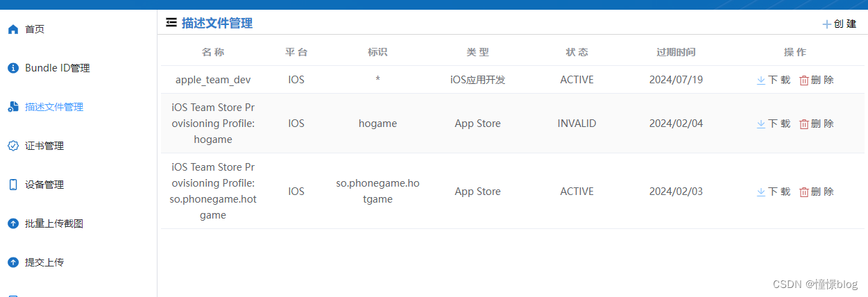Click App Store type in hogame row
The height and width of the screenshot is (297, 868).
(x=478, y=124)
